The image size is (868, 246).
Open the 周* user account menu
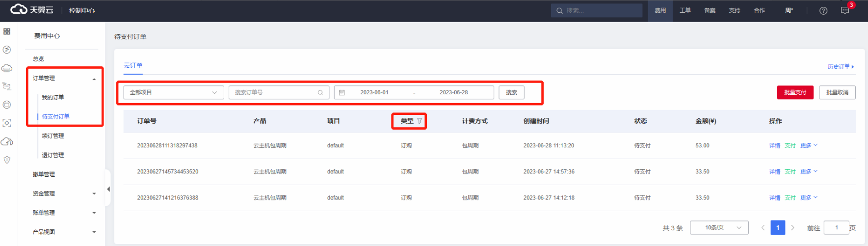pos(789,10)
